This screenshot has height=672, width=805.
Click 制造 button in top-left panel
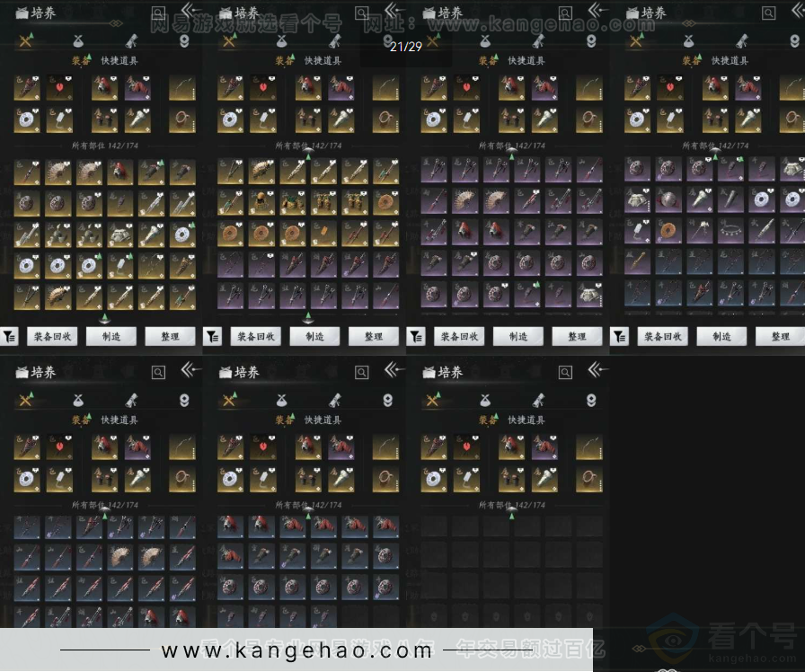click(111, 337)
